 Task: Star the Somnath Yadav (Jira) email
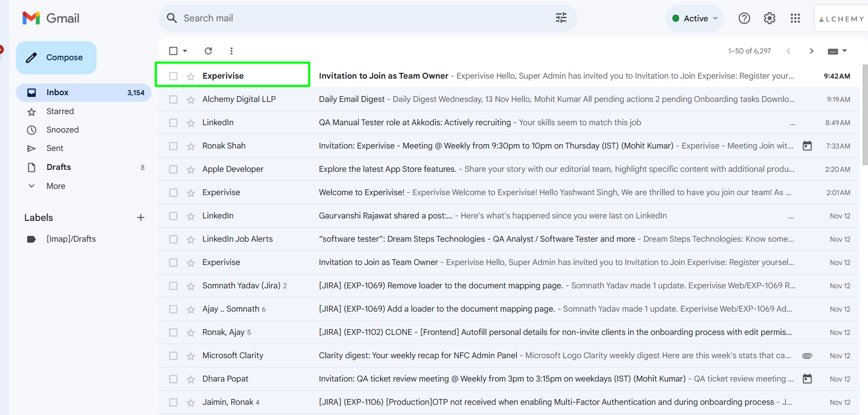[x=191, y=286]
